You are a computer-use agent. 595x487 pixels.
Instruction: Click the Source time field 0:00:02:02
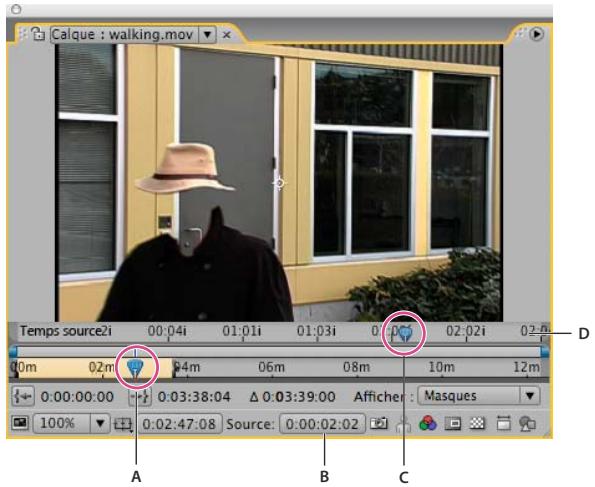coord(322,424)
